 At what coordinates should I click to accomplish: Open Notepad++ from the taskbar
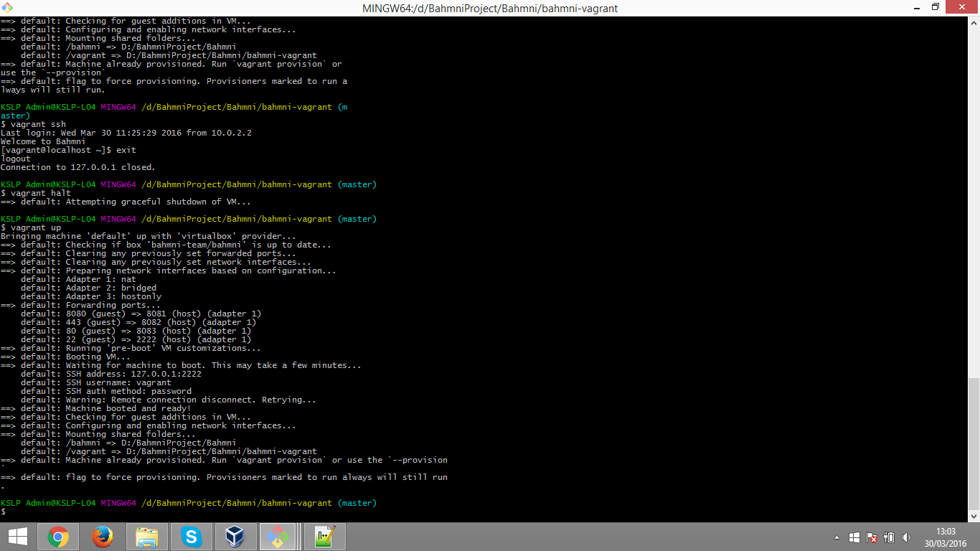[324, 537]
